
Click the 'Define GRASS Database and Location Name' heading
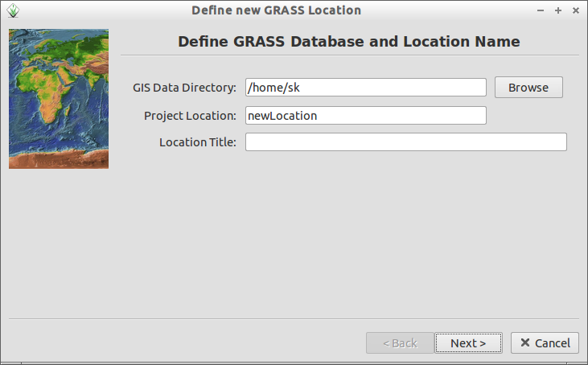[349, 41]
